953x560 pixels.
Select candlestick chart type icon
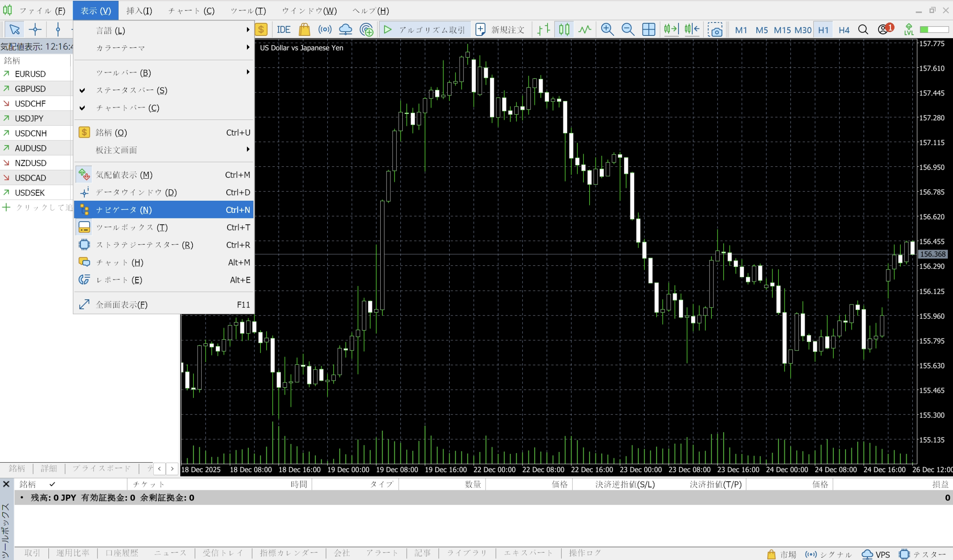564,30
